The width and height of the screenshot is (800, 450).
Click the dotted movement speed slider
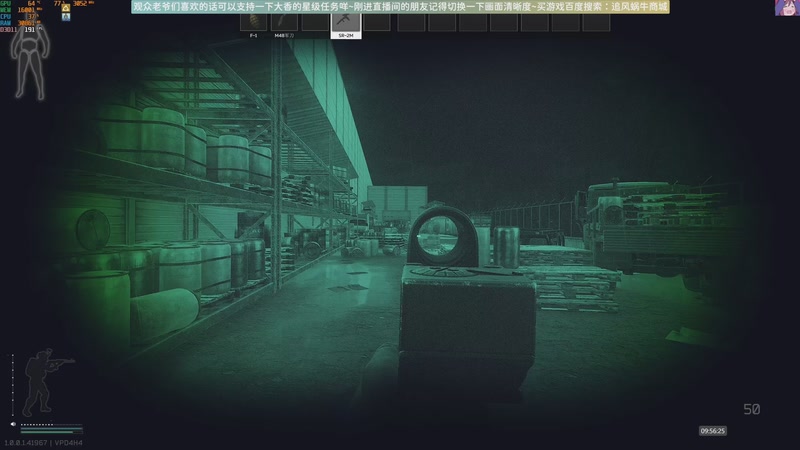(51, 424)
